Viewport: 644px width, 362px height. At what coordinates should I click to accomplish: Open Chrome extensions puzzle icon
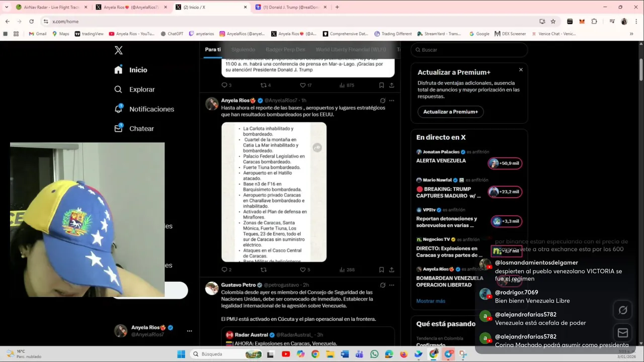click(x=594, y=22)
